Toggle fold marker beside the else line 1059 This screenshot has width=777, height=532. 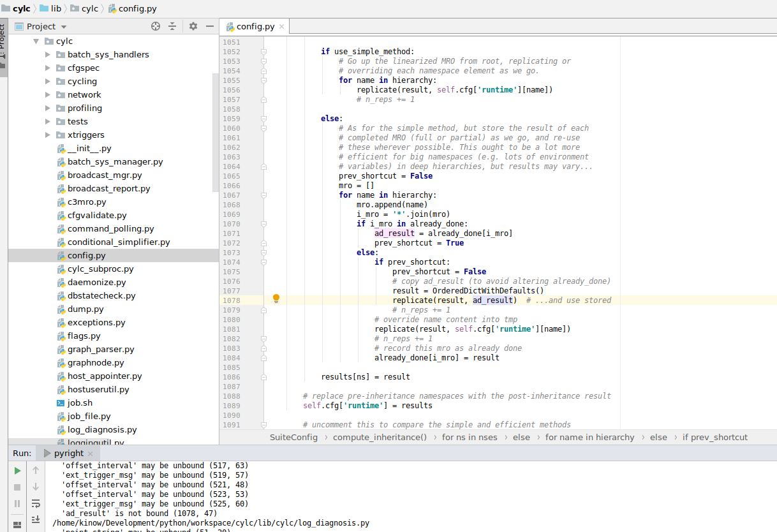pos(263,119)
